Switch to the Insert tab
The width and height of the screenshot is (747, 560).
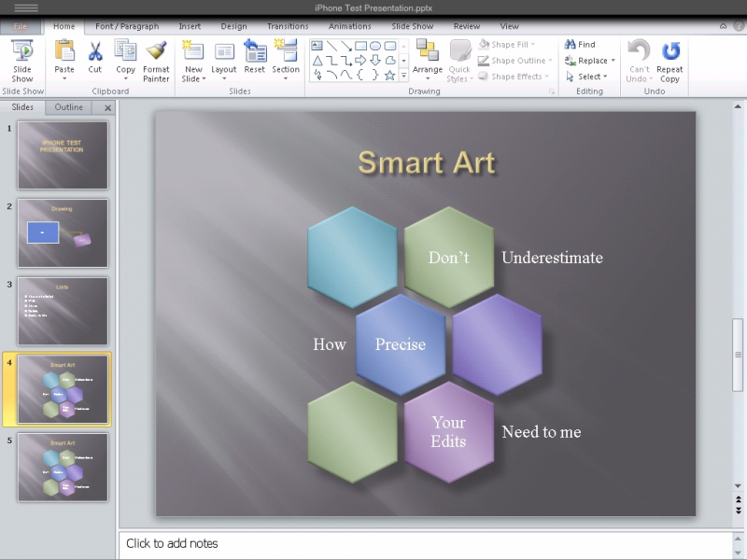click(x=190, y=26)
